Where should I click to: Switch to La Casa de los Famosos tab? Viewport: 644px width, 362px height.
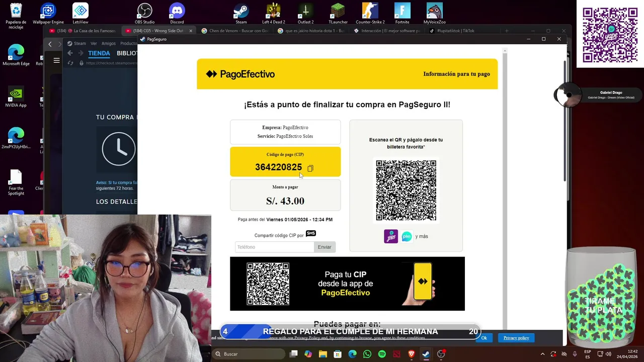click(83, 31)
